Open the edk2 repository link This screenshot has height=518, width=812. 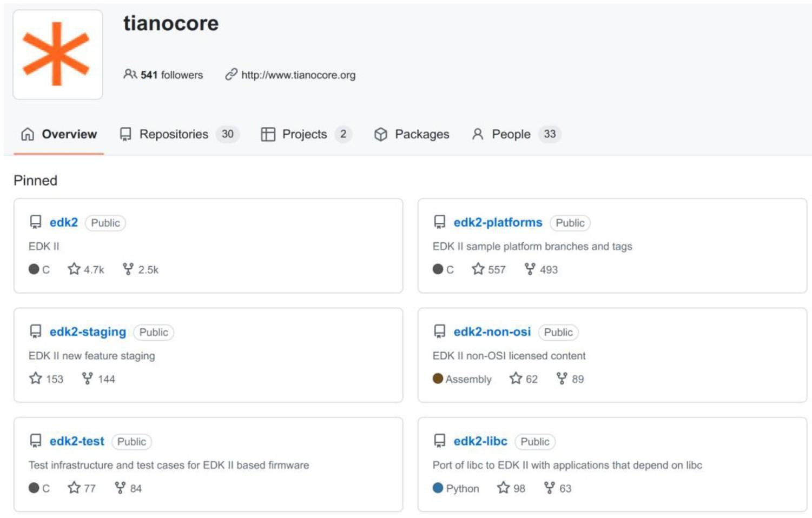(x=64, y=222)
